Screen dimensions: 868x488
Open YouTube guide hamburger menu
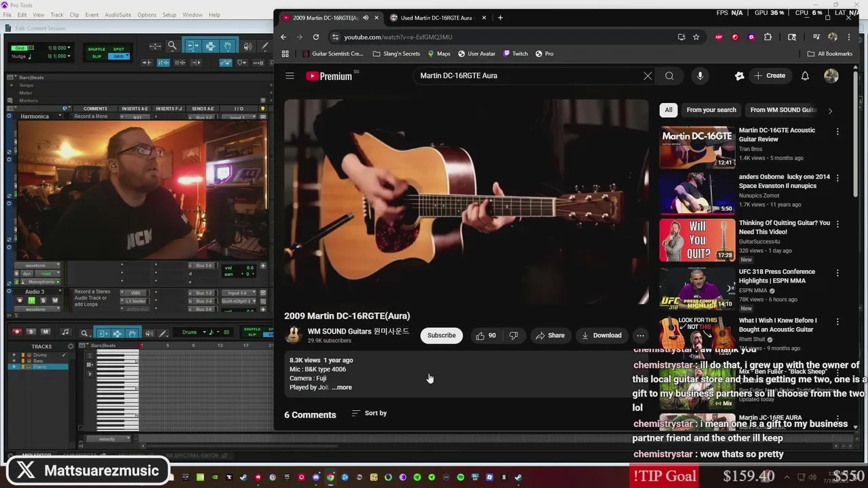tap(290, 76)
